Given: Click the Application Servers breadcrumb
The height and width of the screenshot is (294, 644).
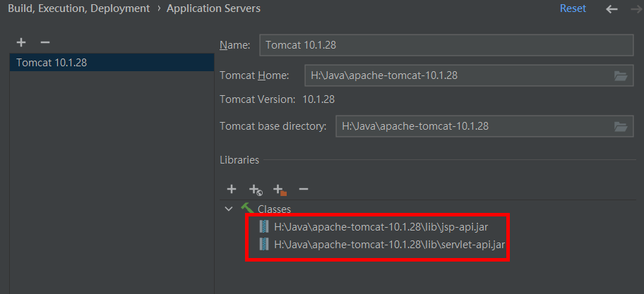Looking at the screenshot, I should coord(213,8).
